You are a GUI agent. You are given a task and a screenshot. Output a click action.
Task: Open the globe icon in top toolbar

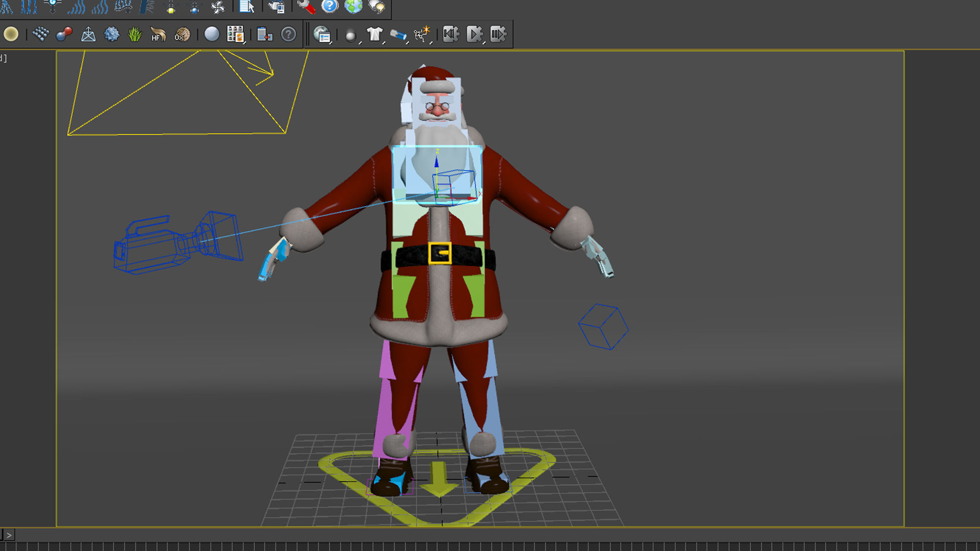[x=353, y=6]
